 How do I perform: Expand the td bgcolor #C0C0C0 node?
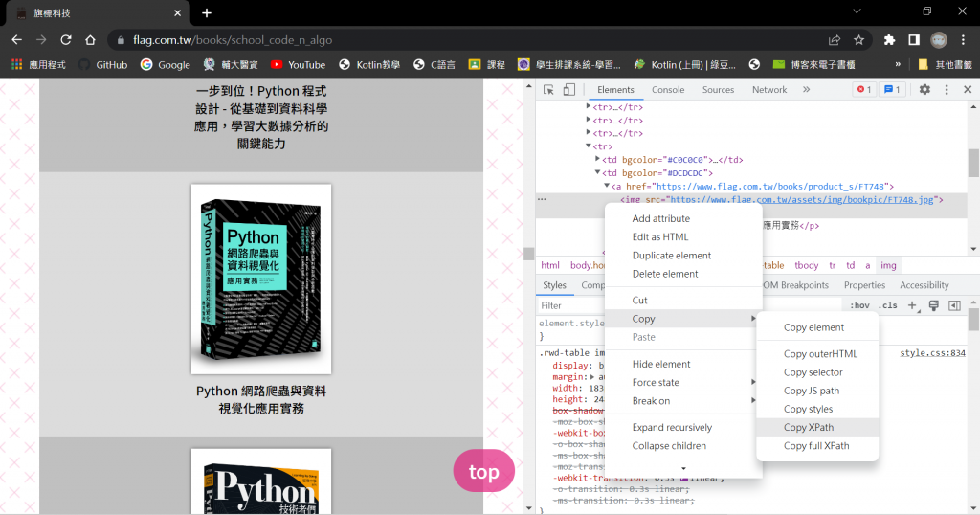point(597,159)
